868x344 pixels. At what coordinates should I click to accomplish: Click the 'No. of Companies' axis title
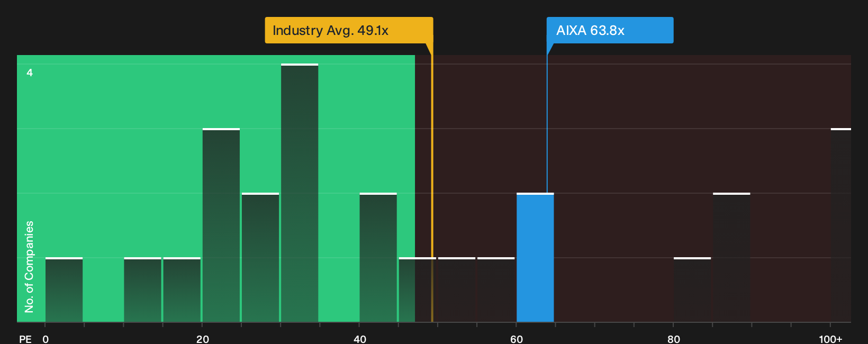29,267
